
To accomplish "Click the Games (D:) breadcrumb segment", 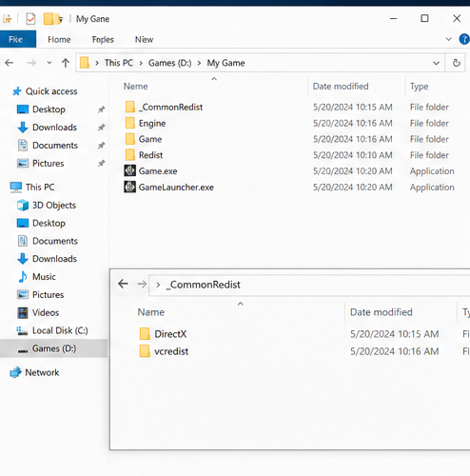I will click(x=170, y=63).
